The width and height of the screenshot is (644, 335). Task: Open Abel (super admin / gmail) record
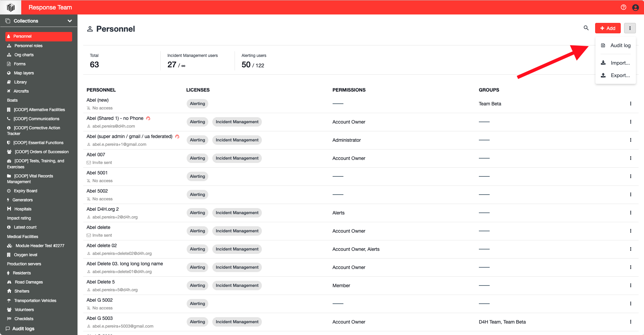[129, 136]
